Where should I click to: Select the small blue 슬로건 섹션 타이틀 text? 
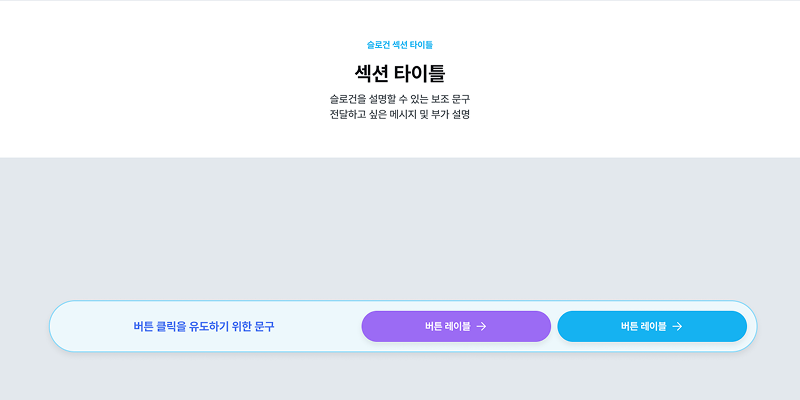400,45
